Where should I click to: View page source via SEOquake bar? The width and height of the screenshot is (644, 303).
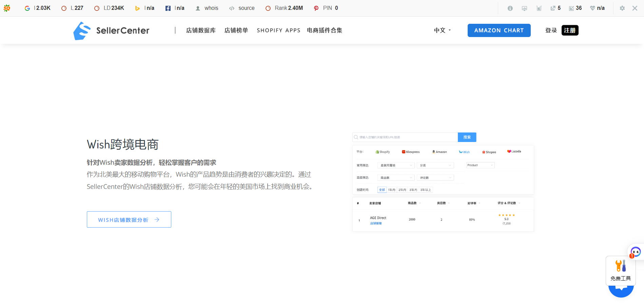242,8
